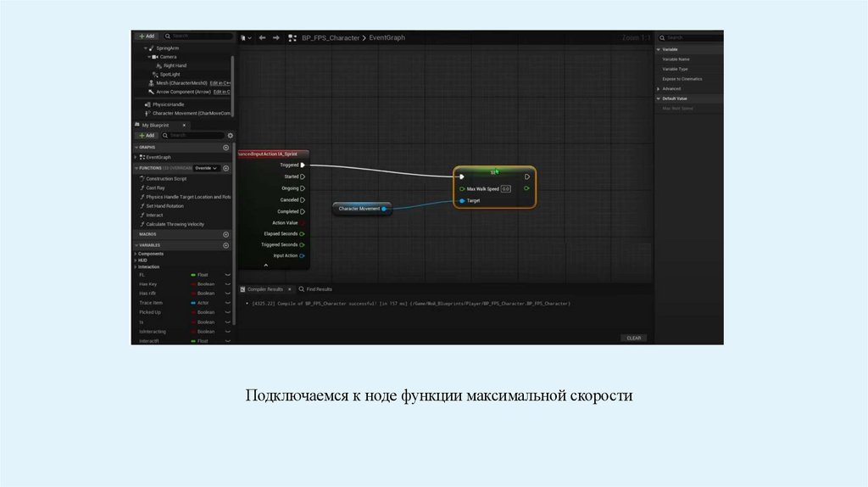Toggle visibility of Trace Item variable
This screenshot has height=487, width=868.
point(227,303)
